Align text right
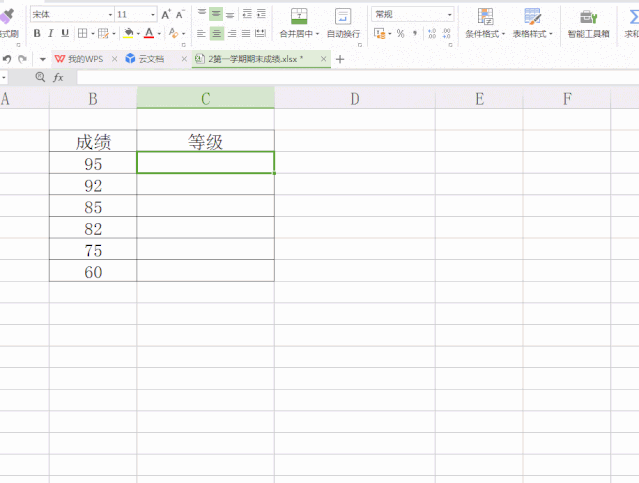Viewport: 639px width, 483px height. 232,33
